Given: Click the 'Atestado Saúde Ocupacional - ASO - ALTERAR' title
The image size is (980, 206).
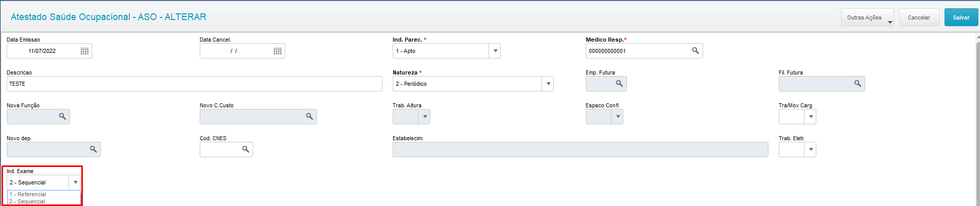Looking at the screenshot, I should point(109,17).
